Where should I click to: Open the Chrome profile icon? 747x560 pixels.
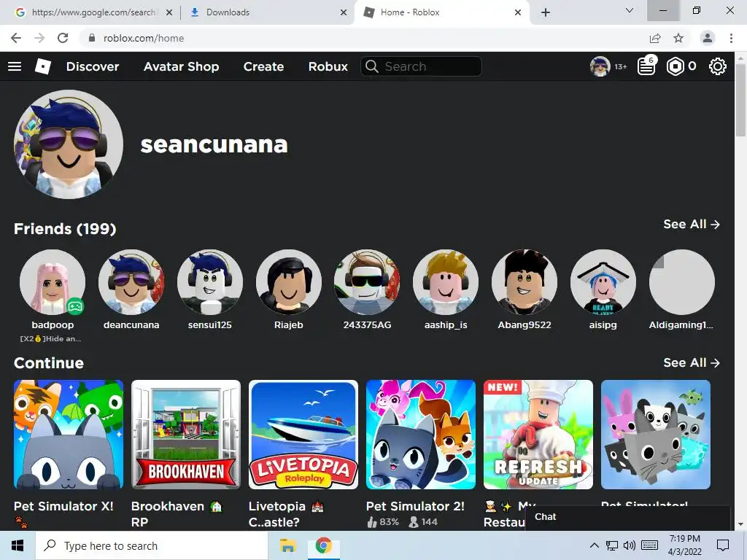click(708, 38)
